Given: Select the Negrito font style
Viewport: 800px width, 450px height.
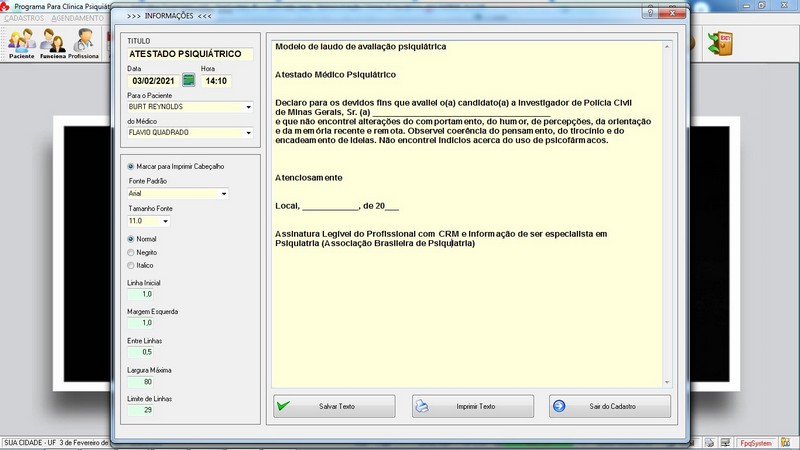Looking at the screenshot, I should (130, 252).
